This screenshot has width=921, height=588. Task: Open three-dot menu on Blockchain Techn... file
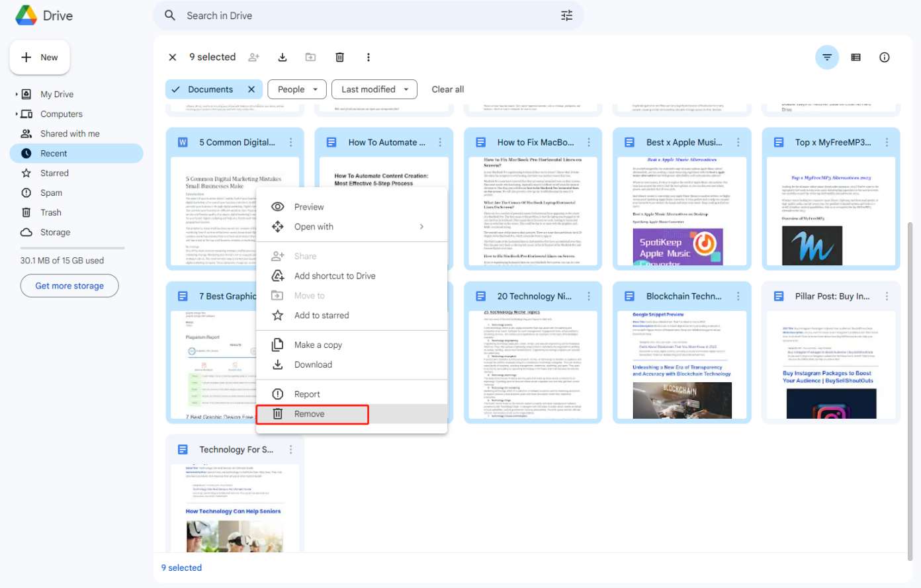click(738, 296)
